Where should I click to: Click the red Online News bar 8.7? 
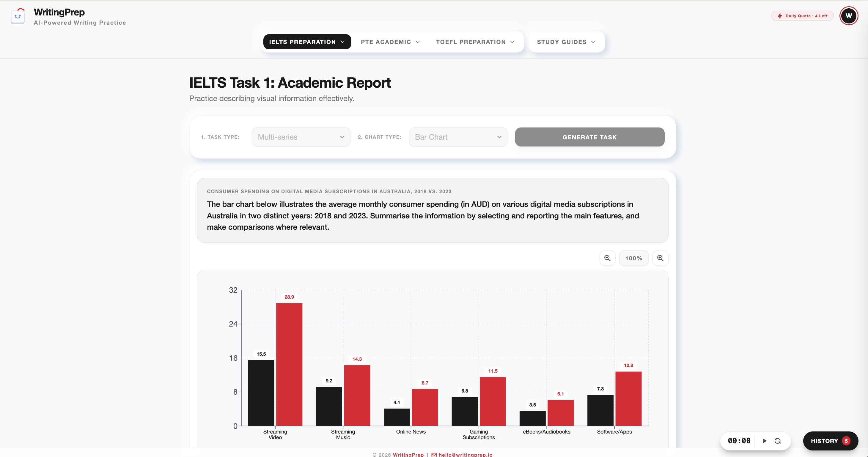[424, 407]
